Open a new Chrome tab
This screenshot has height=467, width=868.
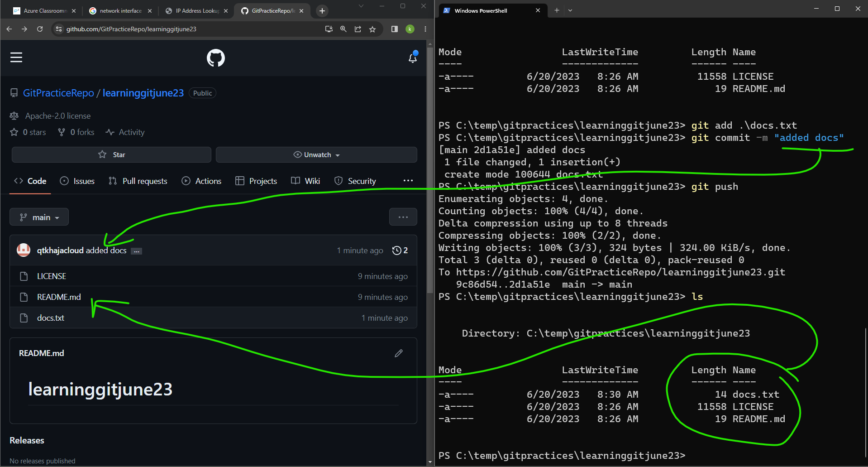click(322, 11)
